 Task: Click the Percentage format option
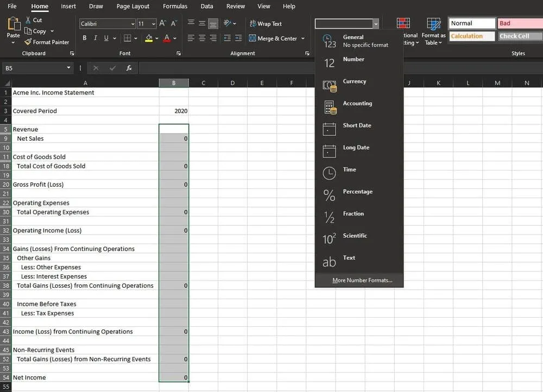(x=357, y=191)
